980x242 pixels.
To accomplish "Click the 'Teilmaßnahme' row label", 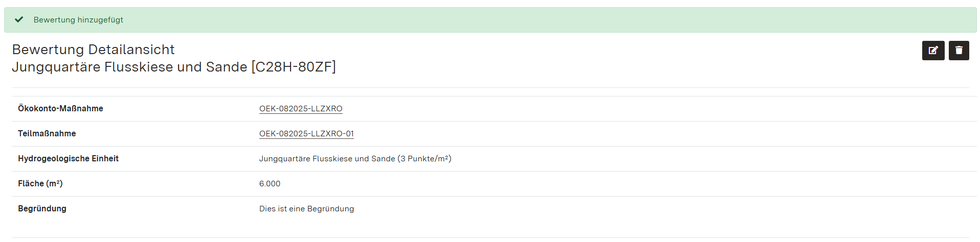I will [47, 134].
